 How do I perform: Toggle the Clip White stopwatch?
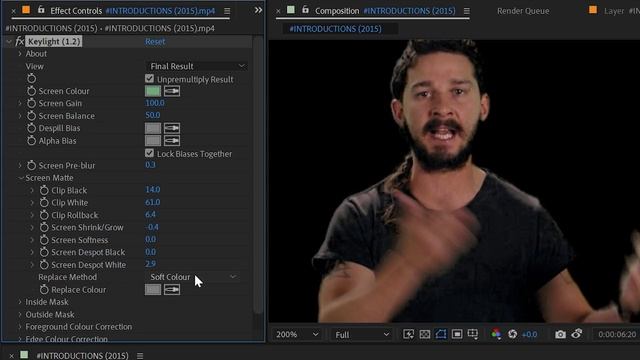click(44, 202)
